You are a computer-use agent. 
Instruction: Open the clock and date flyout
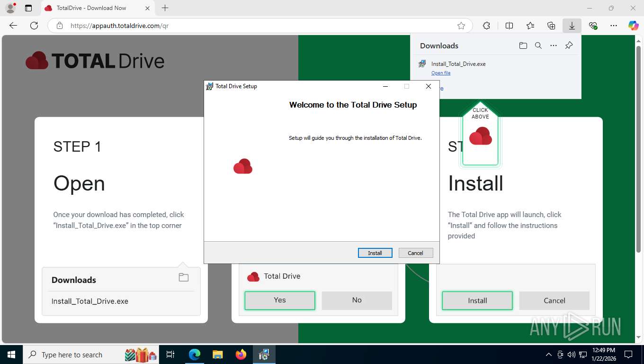pos(604,355)
